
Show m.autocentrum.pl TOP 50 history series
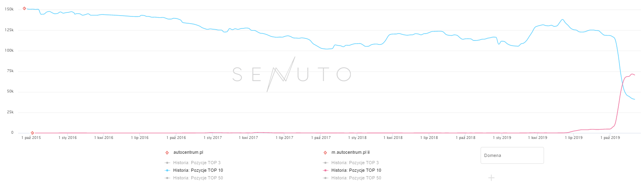(356, 178)
